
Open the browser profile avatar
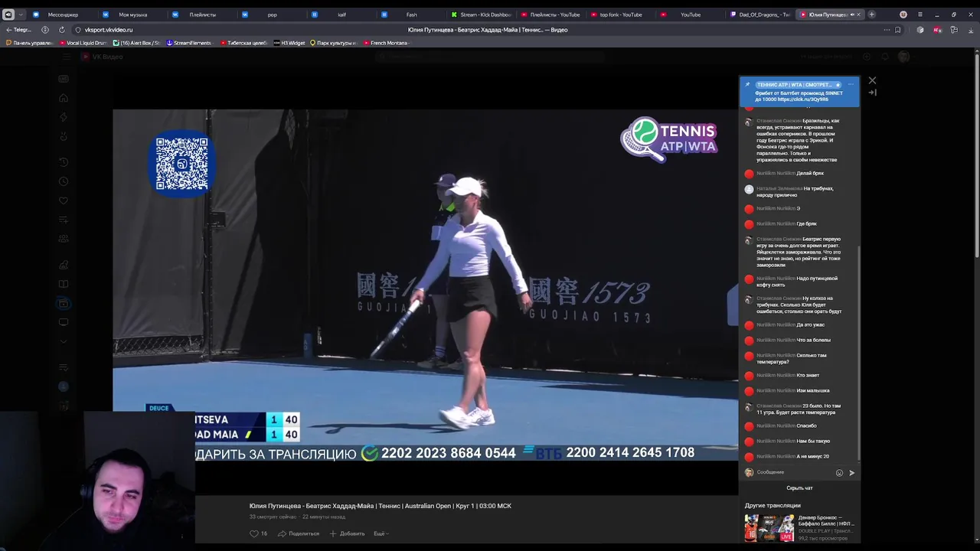(x=903, y=15)
